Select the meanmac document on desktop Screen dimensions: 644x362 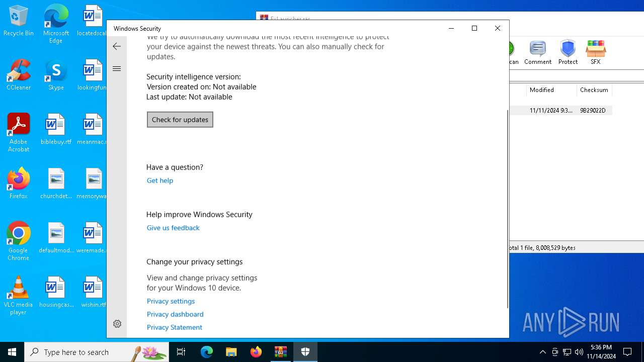(93, 130)
